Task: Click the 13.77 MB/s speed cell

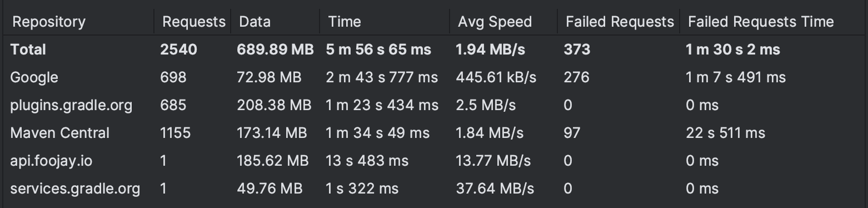Action: (x=493, y=161)
